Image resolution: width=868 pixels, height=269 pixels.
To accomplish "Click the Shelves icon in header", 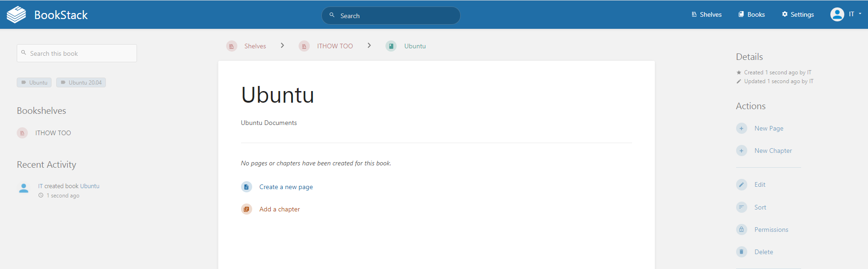I will point(694,14).
